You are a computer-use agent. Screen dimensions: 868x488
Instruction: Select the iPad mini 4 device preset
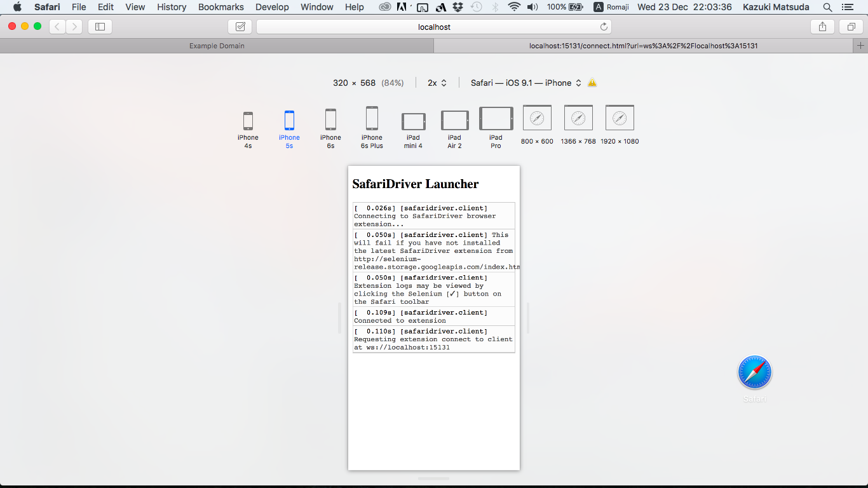tap(413, 131)
